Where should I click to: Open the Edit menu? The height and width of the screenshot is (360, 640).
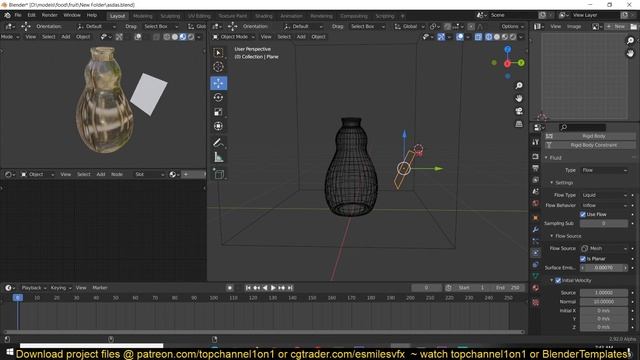coord(31,15)
